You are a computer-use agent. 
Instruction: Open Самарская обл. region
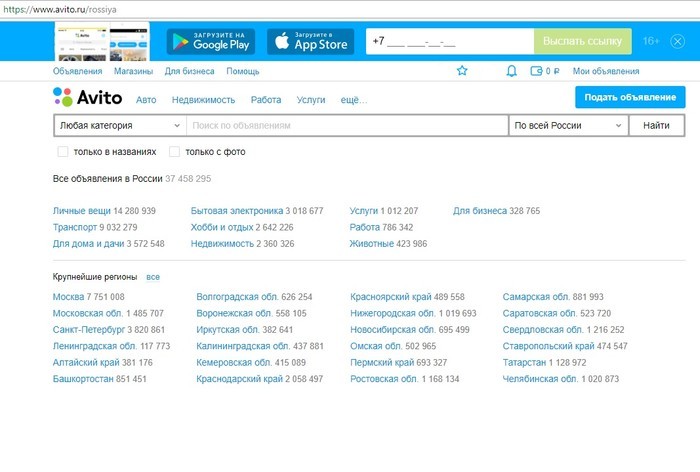pos(536,297)
